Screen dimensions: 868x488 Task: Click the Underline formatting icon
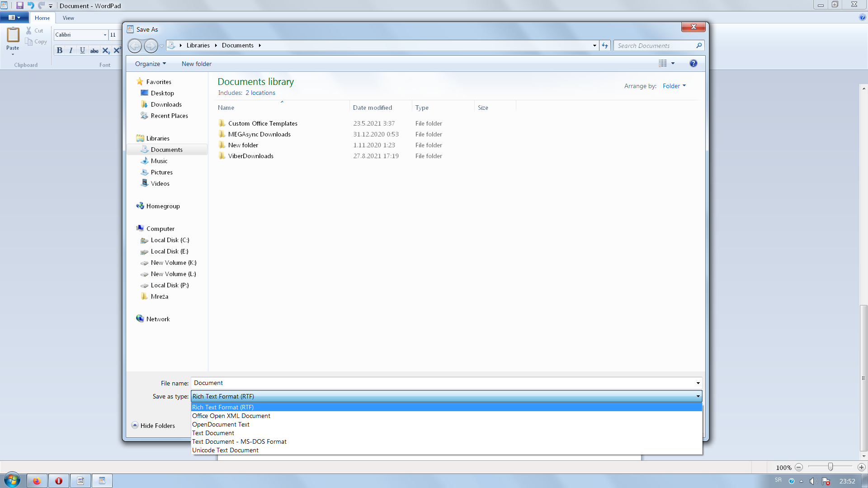[x=82, y=51]
